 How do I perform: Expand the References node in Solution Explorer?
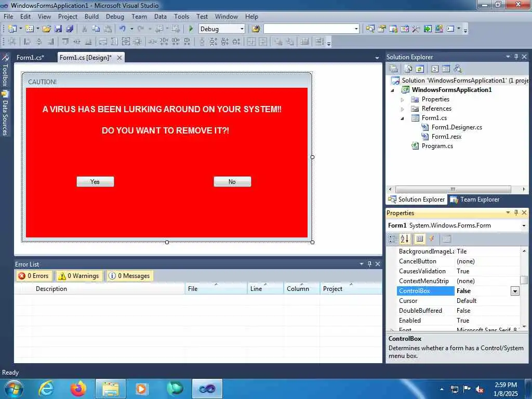pyautogui.click(x=403, y=109)
